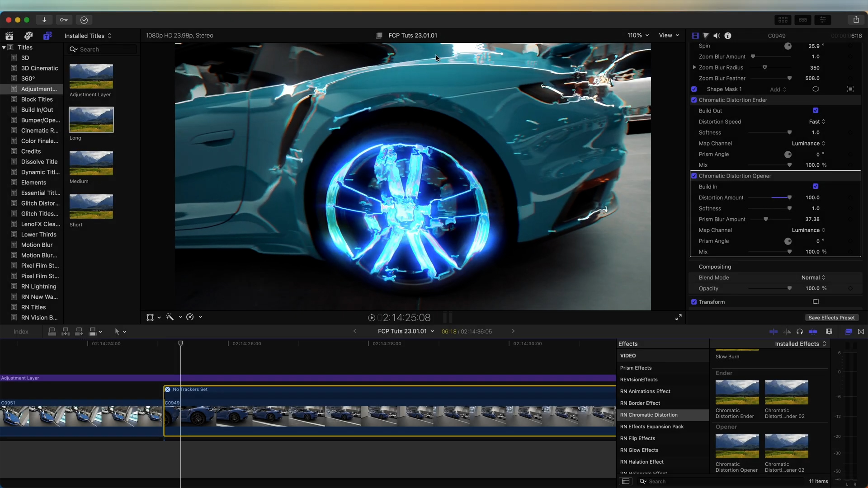Disable the Shape Mask 1 checkbox
Viewport: 868px width, 488px height.
[x=694, y=89]
